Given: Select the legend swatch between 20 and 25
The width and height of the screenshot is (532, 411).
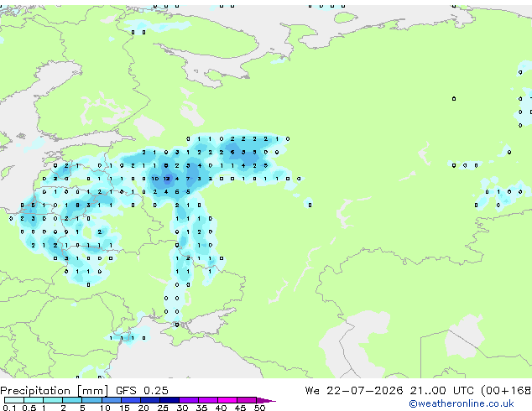Looking at the screenshot, I should pos(150,400).
